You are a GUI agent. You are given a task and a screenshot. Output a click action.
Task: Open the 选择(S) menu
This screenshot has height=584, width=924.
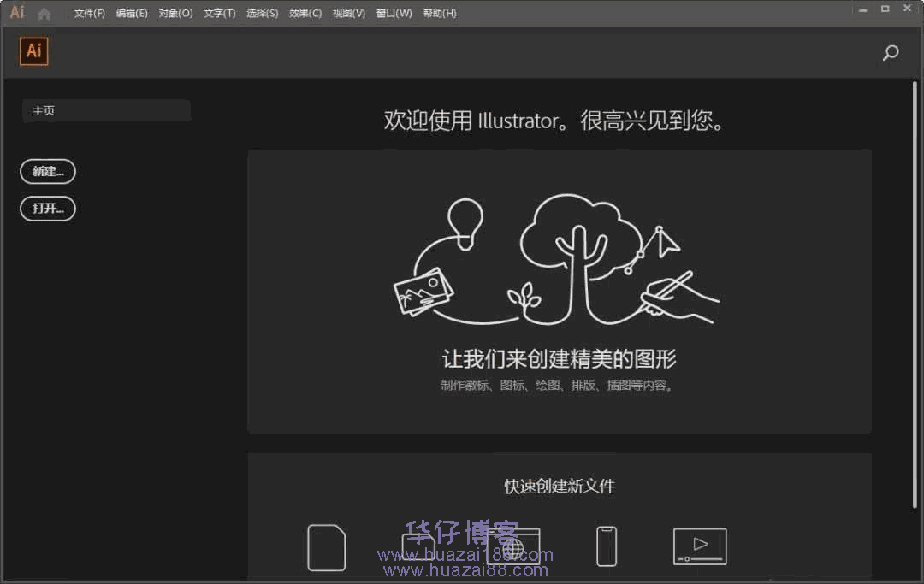click(x=263, y=13)
